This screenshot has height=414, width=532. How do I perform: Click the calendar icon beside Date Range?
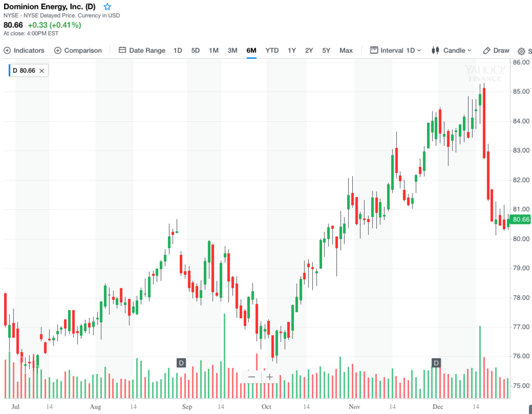(x=122, y=50)
